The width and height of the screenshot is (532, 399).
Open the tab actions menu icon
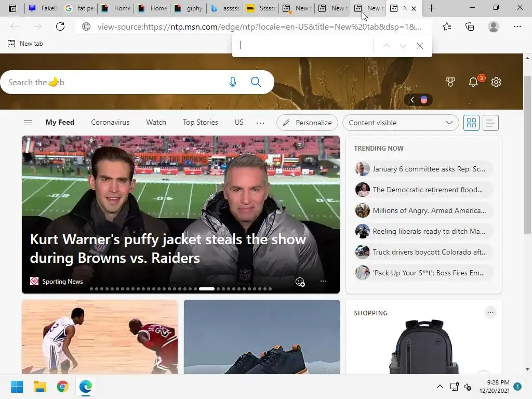tap(12, 8)
